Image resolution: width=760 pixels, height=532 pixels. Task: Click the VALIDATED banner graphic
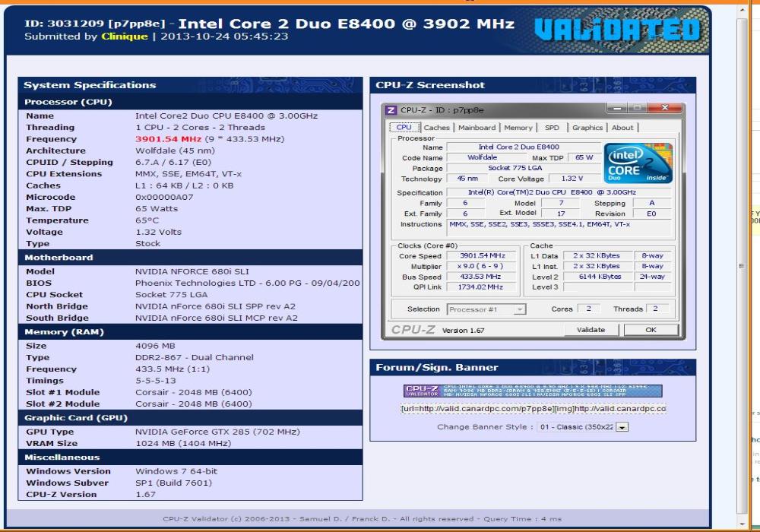coord(617,29)
